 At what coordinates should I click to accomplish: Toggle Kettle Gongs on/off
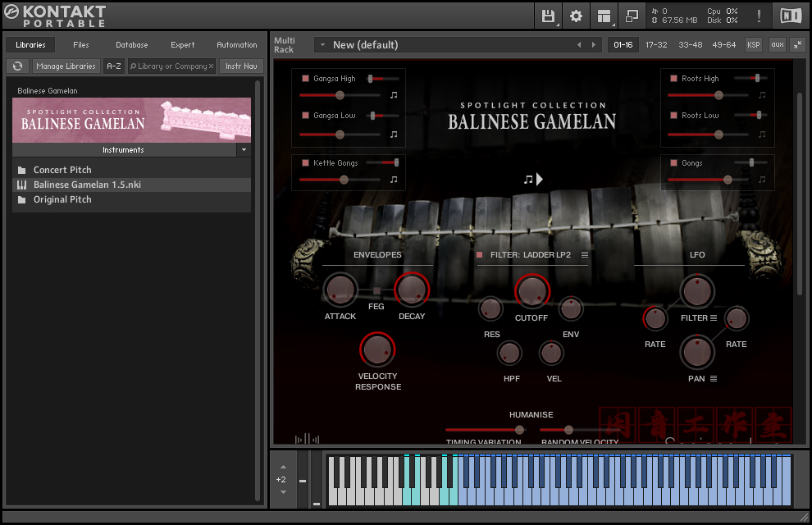pyautogui.click(x=305, y=163)
